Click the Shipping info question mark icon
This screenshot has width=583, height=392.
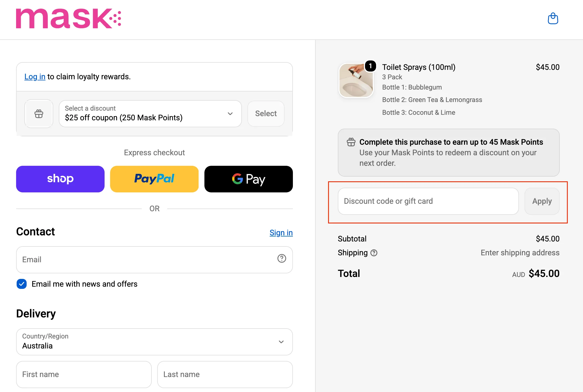pos(374,253)
